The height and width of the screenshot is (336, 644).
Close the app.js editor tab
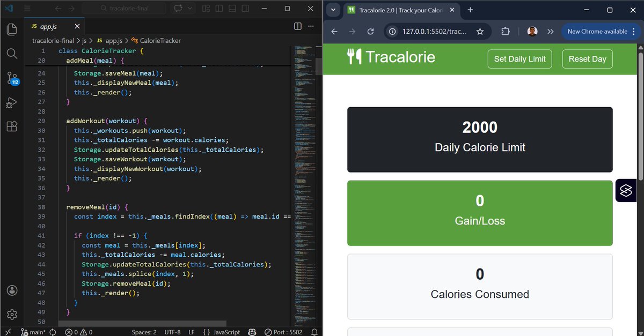click(x=77, y=26)
